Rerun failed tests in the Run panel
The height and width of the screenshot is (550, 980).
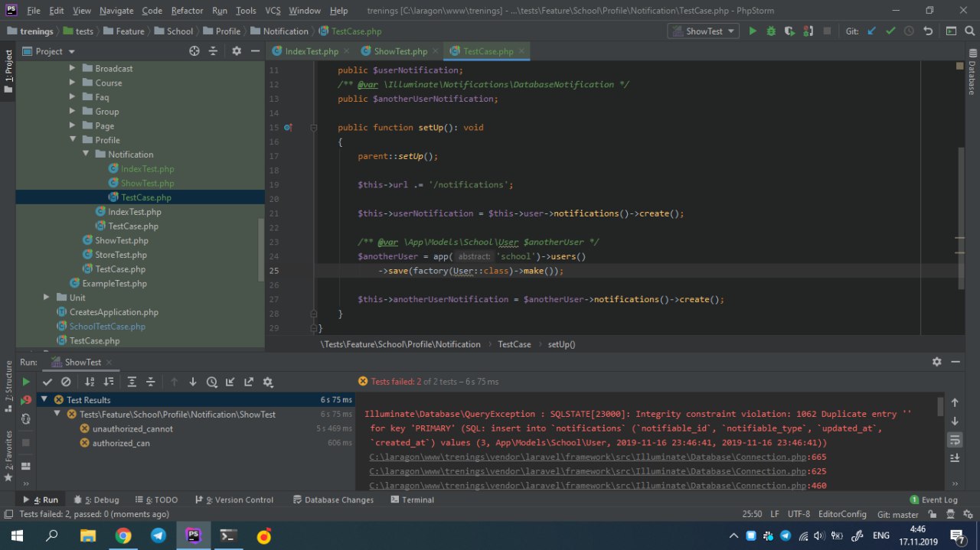26,399
